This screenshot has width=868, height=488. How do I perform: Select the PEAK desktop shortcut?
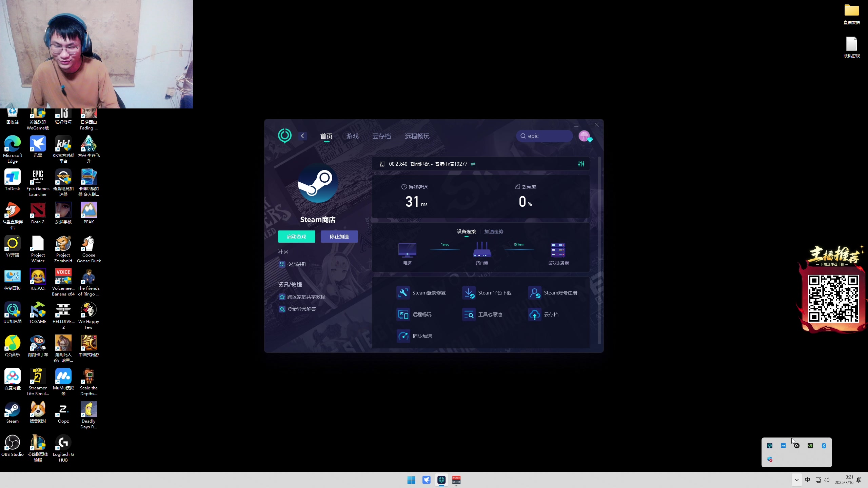pyautogui.click(x=89, y=213)
